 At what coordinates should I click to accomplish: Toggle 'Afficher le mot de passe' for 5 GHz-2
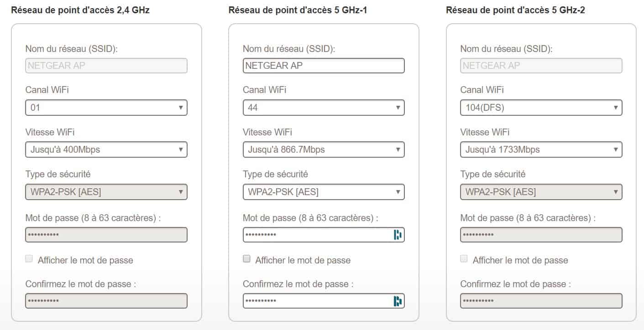(x=464, y=259)
